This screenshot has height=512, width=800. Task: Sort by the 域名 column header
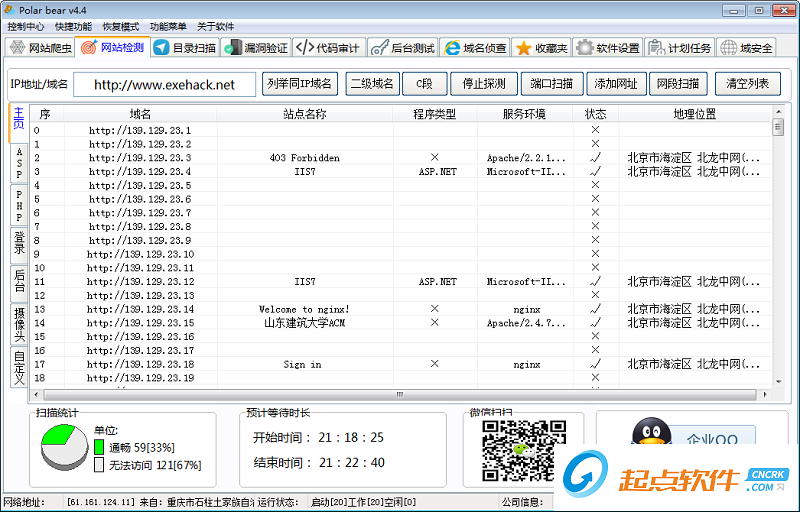[140, 114]
